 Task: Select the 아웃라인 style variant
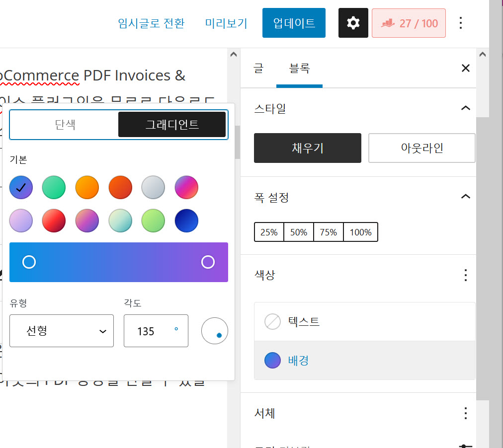pyautogui.click(x=421, y=148)
